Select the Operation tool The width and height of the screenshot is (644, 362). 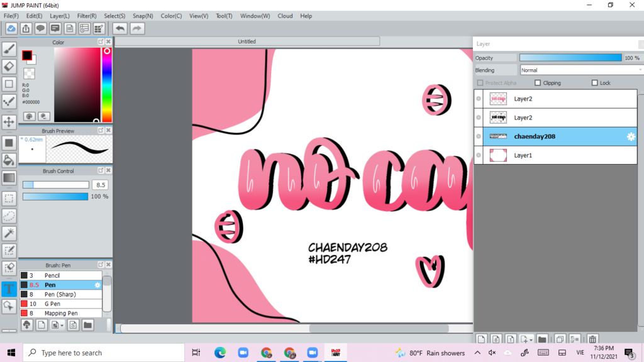tap(9, 306)
